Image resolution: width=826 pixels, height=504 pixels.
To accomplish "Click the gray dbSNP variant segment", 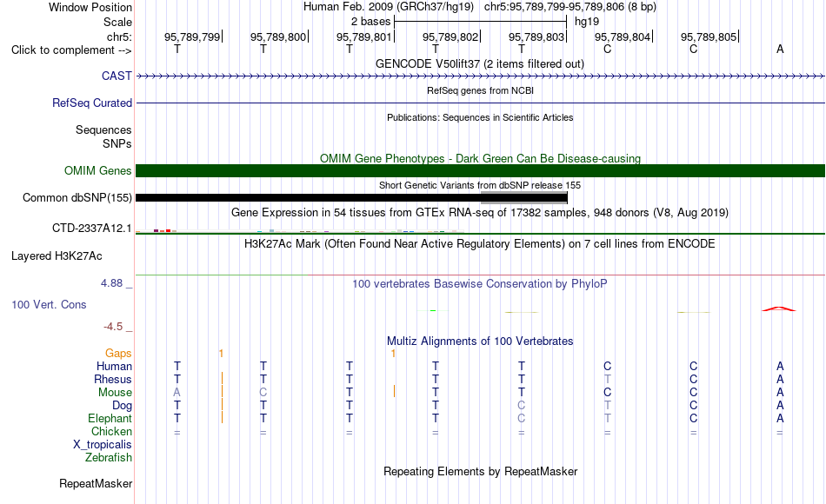I will [524, 198].
